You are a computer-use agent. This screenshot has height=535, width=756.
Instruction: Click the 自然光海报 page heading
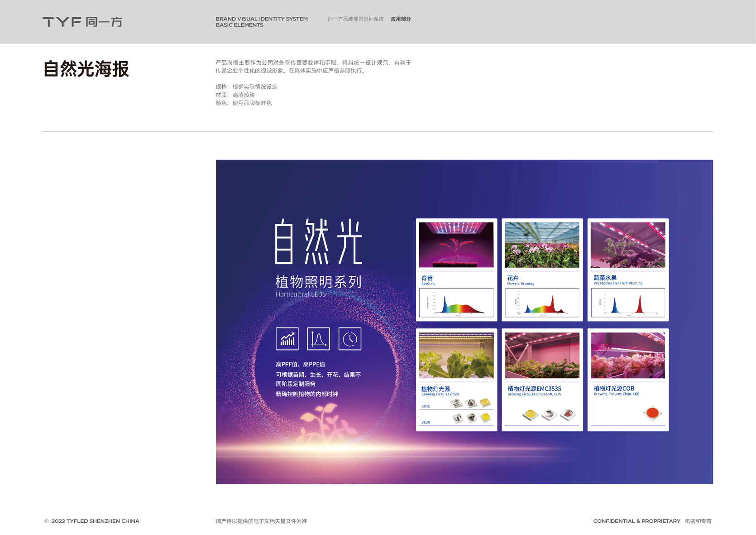[86, 69]
